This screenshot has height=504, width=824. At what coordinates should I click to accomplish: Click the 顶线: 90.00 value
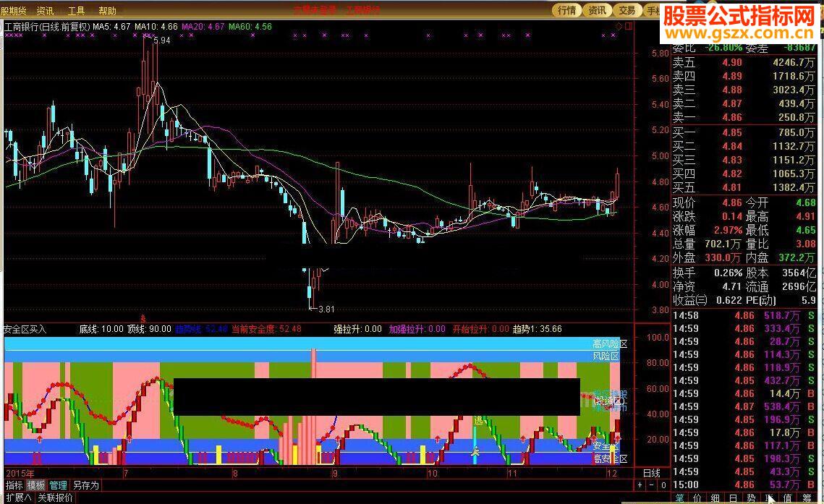[x=150, y=329]
